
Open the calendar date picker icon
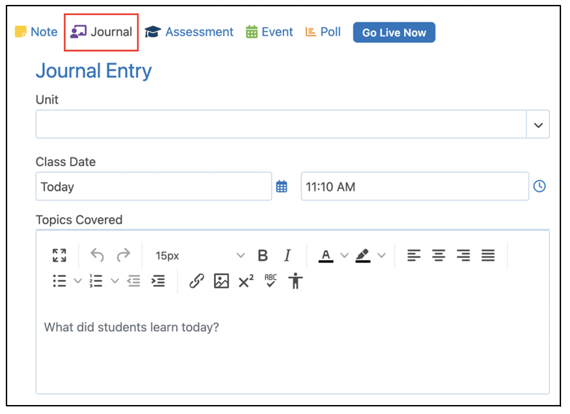click(x=282, y=186)
